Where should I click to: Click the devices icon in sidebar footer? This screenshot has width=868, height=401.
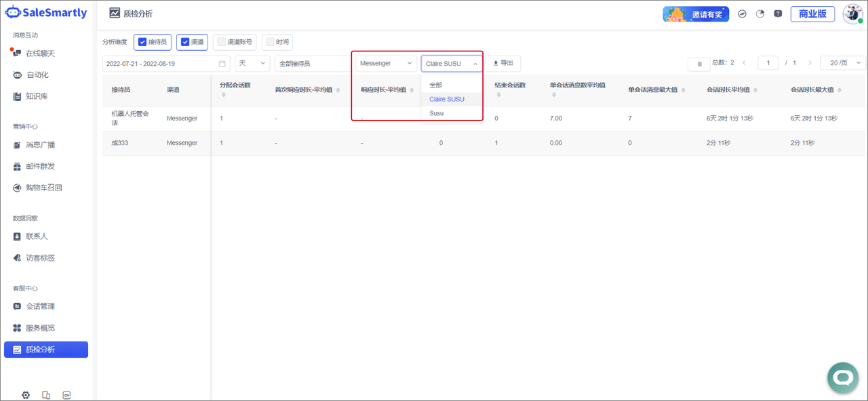coord(46,395)
